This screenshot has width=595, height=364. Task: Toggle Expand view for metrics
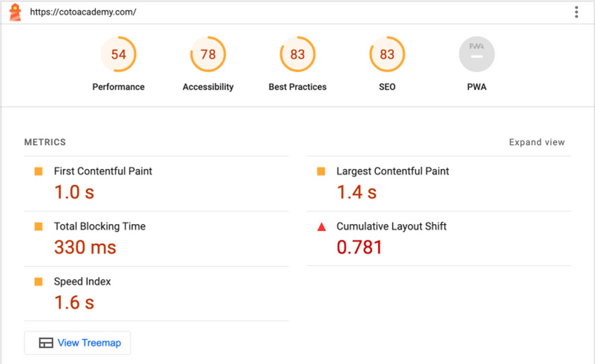537,142
